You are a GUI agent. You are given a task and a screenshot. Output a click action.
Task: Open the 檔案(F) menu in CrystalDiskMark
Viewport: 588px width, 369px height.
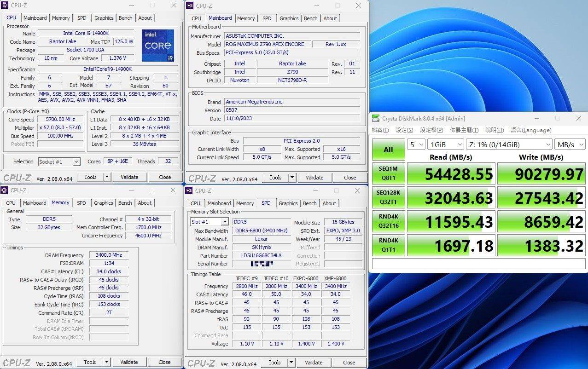click(380, 130)
